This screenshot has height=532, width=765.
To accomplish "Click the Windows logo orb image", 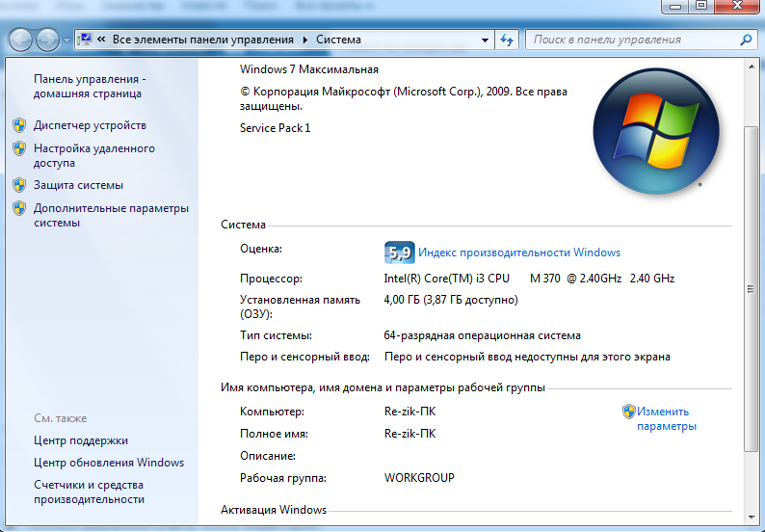I will click(656, 131).
